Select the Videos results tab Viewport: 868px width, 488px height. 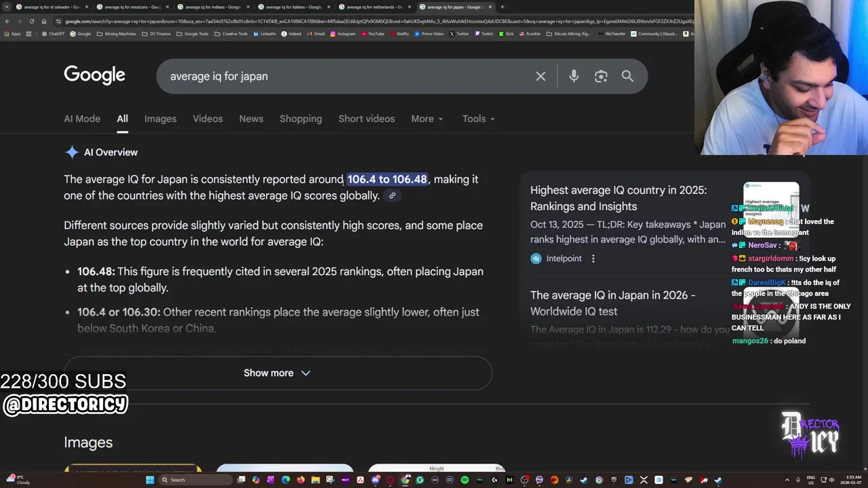[208, 119]
